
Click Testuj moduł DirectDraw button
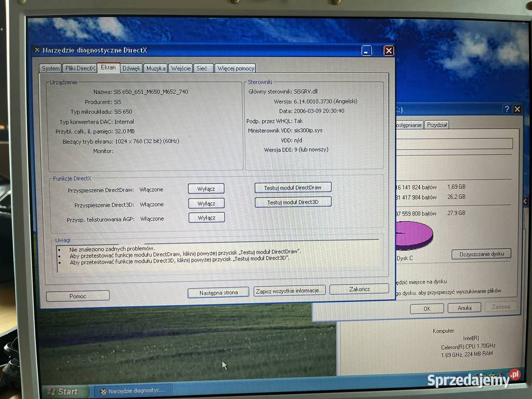[x=293, y=188]
